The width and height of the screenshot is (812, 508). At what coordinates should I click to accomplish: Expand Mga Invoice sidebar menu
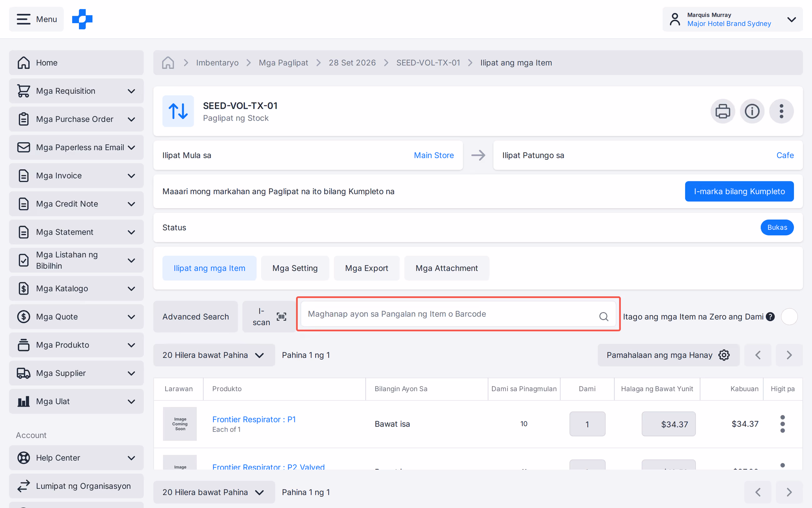coord(76,176)
